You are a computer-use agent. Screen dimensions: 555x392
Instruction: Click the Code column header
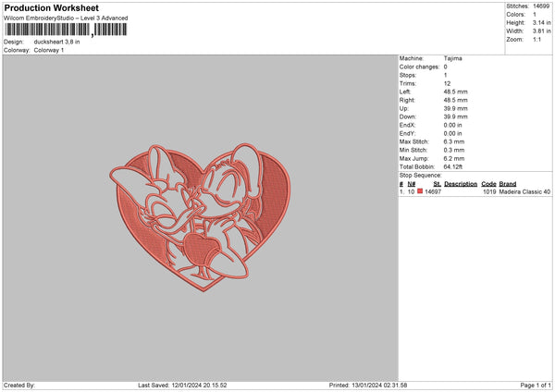point(488,184)
